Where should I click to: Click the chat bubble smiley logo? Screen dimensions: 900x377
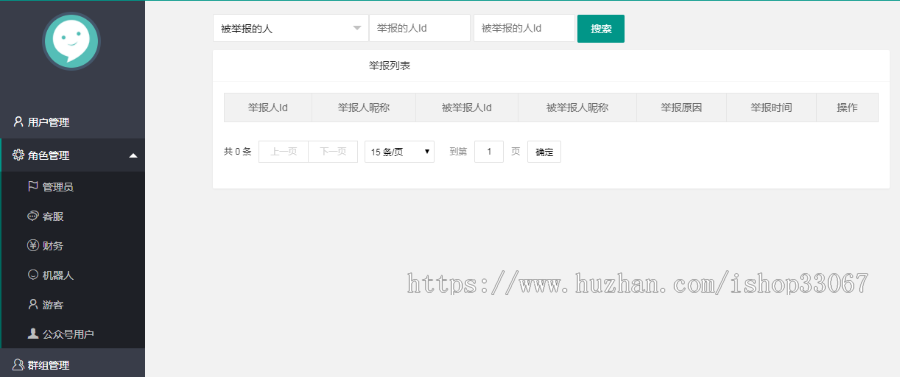click(x=71, y=41)
